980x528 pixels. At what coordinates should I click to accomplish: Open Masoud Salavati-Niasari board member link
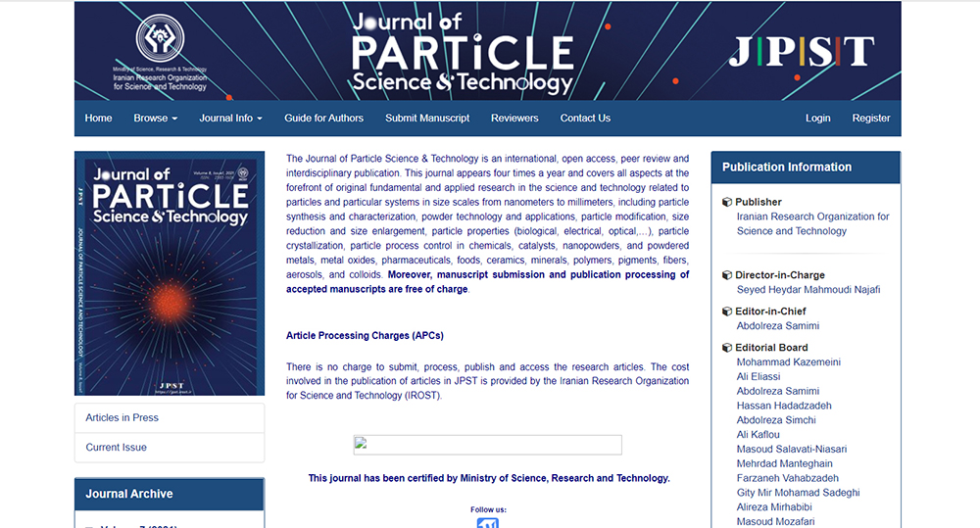tap(791, 450)
